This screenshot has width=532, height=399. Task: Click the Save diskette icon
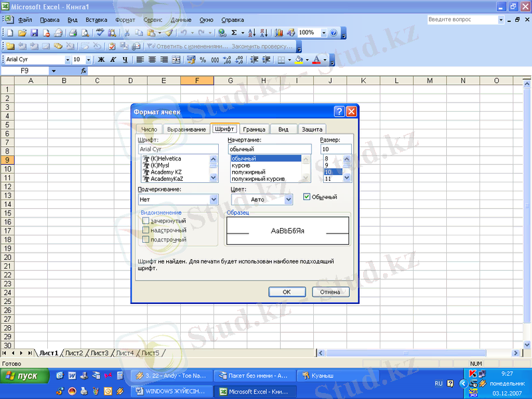[x=34, y=33]
